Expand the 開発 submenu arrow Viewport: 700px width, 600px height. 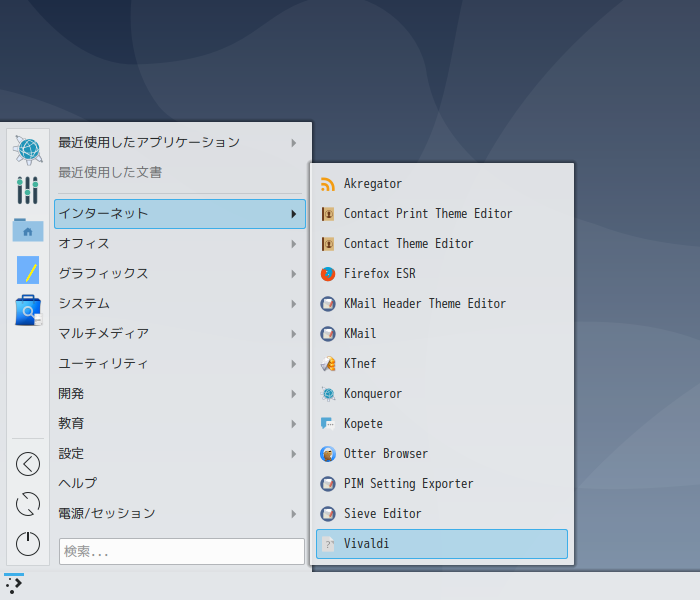point(294,394)
